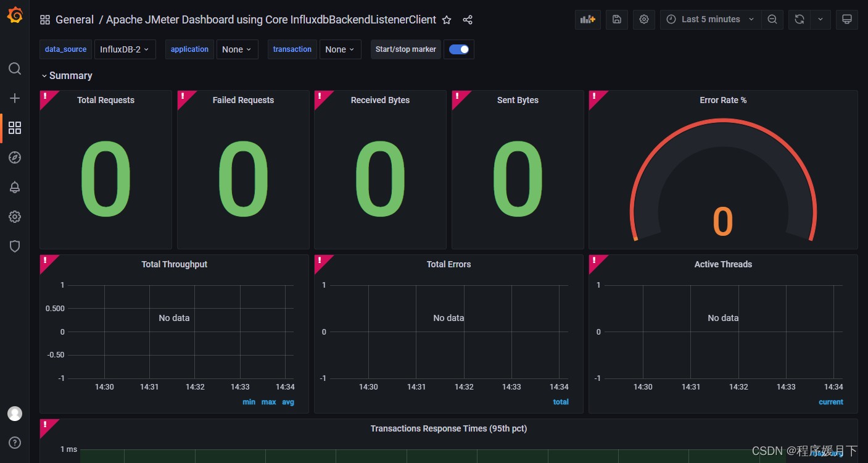Click the Apache JMeter Dashboard title
Screen dimensions: 868x463
click(x=271, y=20)
